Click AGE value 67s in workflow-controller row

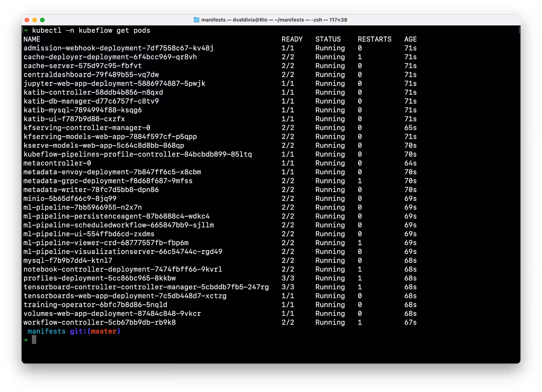[410, 322]
